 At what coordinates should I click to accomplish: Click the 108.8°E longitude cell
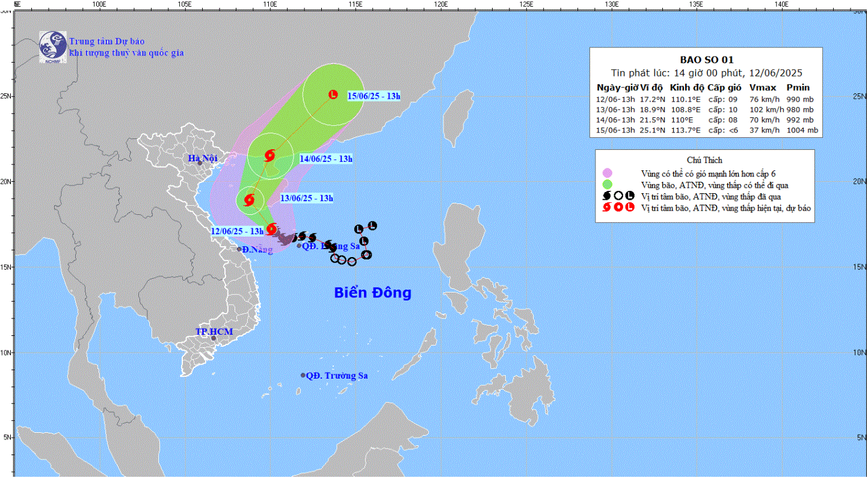(686, 110)
